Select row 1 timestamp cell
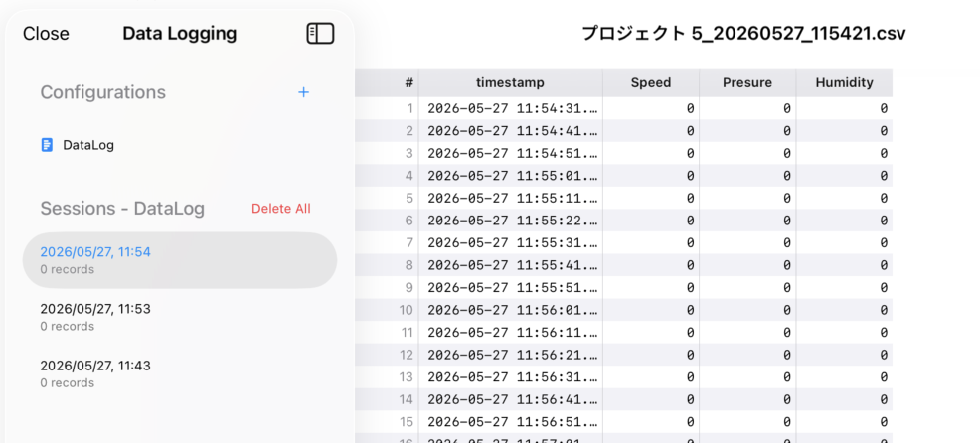The image size is (980, 443). click(x=511, y=108)
